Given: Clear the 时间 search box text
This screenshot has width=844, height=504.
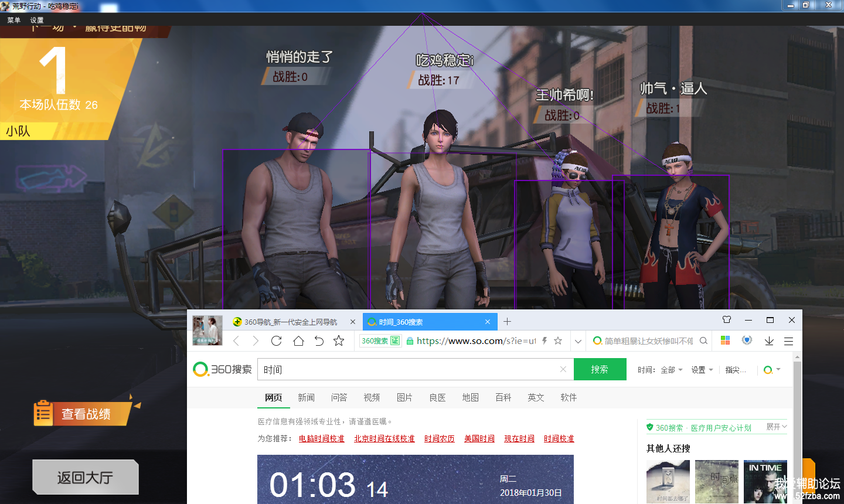Looking at the screenshot, I should point(563,369).
